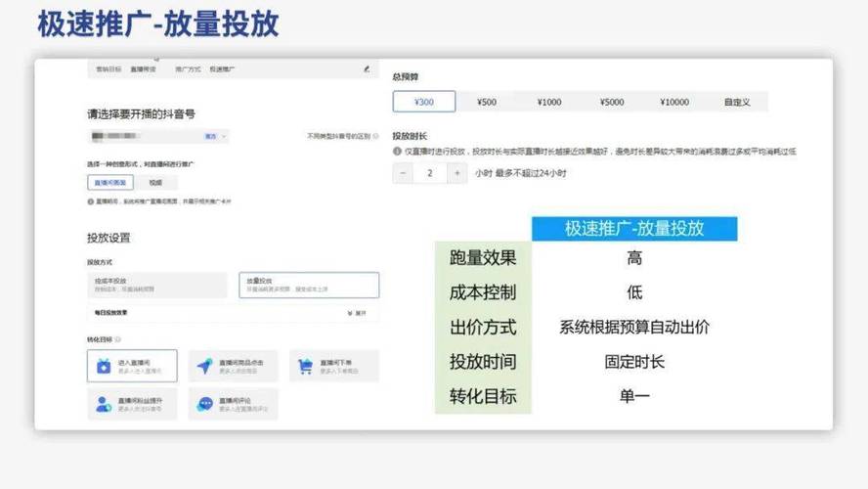Click the 极速推广 promotion method label
Viewport: 868px width, 489px height.
pos(222,69)
